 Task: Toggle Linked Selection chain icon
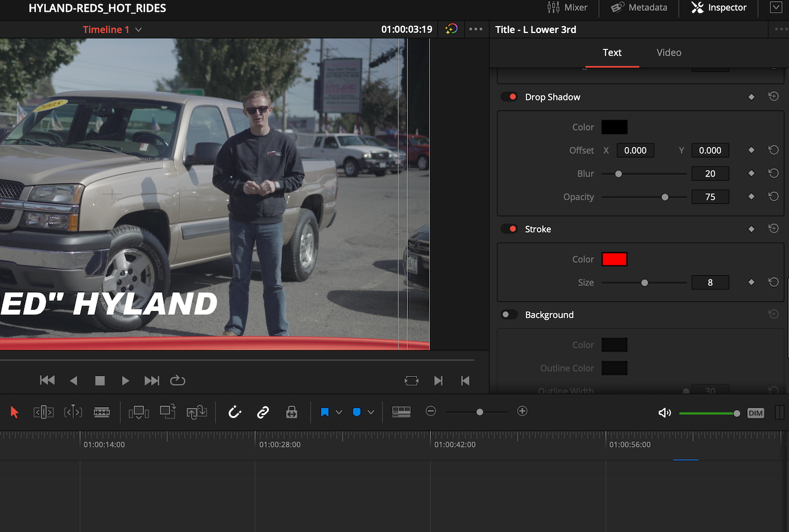coord(263,412)
